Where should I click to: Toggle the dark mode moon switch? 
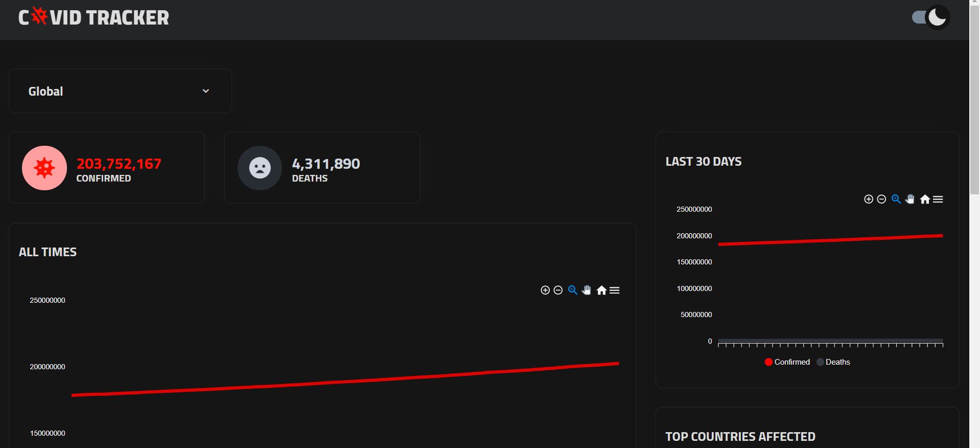pos(931,18)
